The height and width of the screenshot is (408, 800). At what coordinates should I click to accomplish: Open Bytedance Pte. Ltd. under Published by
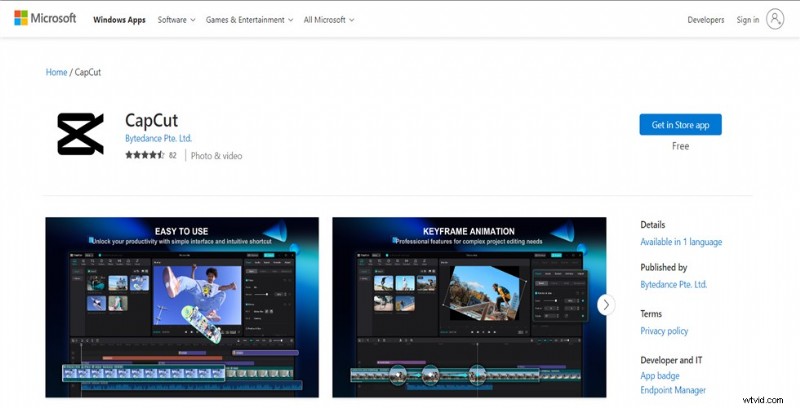pyautogui.click(x=673, y=285)
